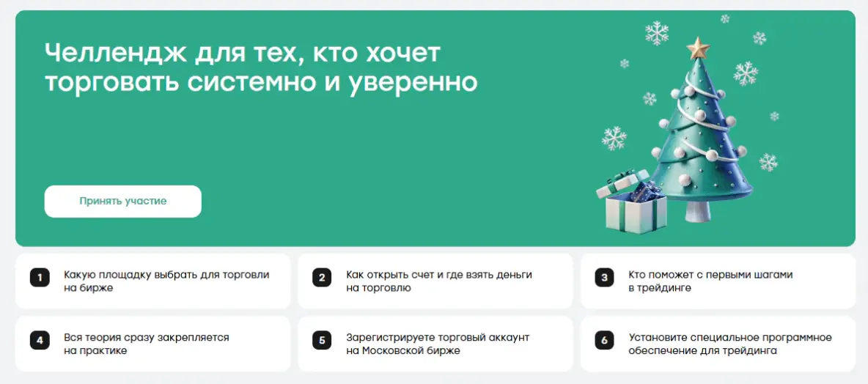Click the number 1 badge icon

click(40, 277)
